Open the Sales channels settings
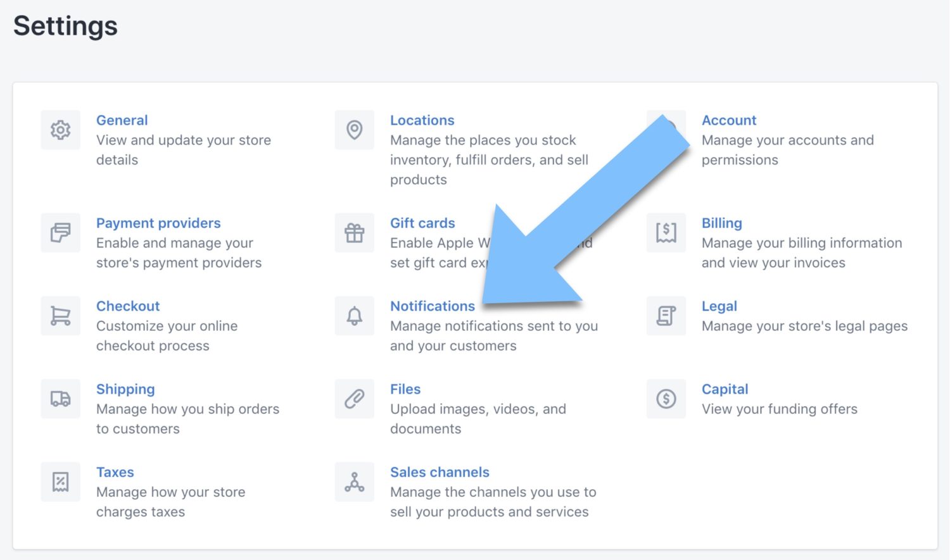 pos(440,472)
